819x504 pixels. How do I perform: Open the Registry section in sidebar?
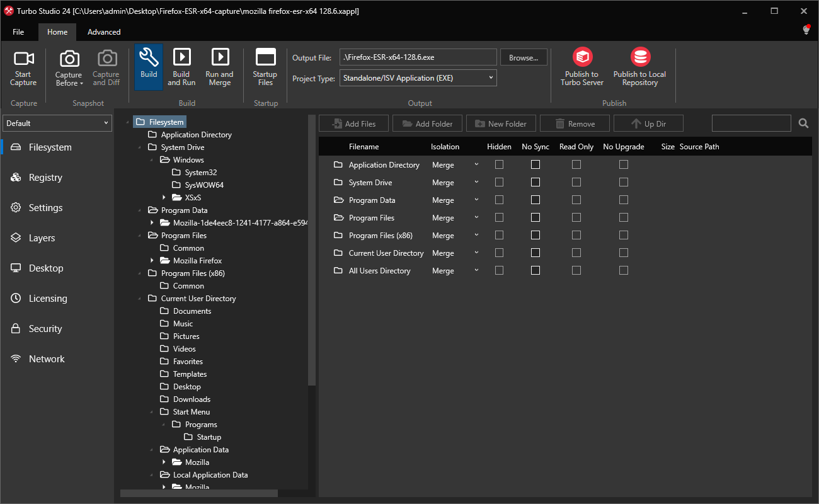coord(45,178)
